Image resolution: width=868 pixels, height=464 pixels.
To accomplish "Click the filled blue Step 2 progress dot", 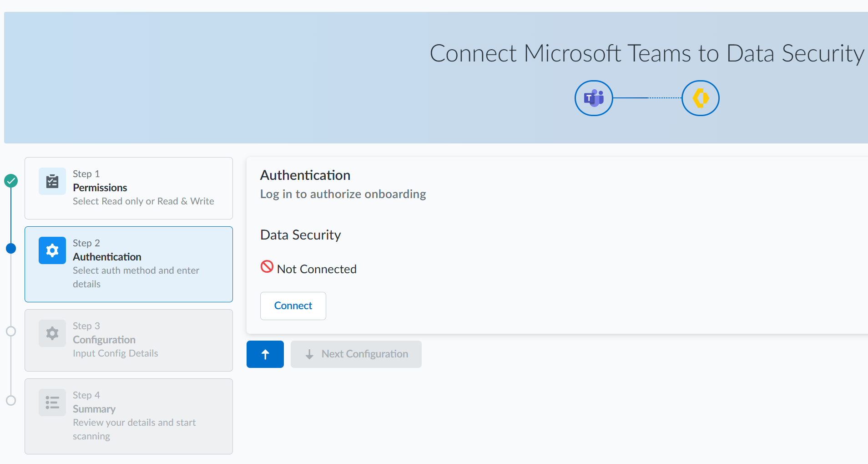I will pos(11,248).
